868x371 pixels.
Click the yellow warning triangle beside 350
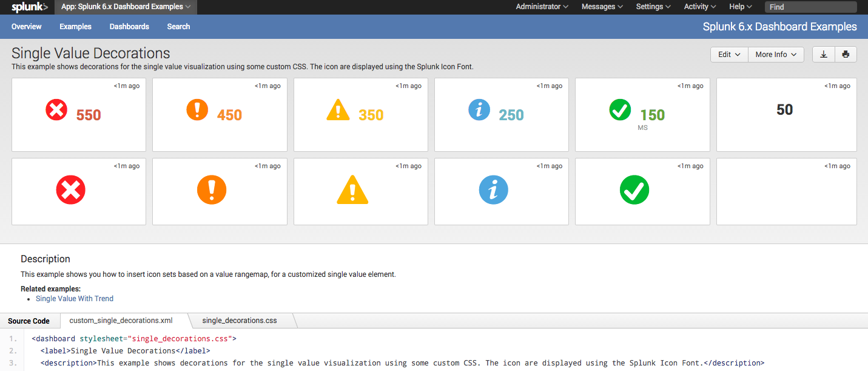(x=338, y=110)
